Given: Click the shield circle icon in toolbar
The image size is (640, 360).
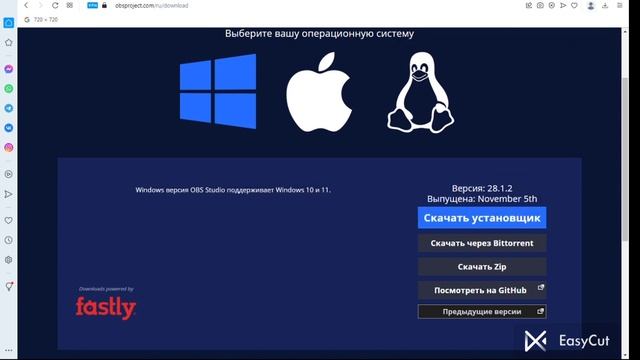Looking at the screenshot, I should tap(551, 5).
